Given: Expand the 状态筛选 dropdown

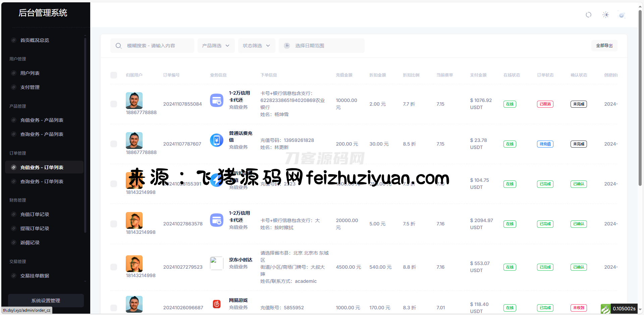Looking at the screenshot, I should pyautogui.click(x=256, y=46).
